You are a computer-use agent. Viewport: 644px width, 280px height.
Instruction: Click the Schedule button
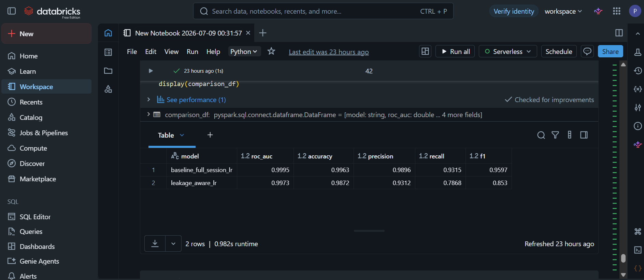(559, 51)
